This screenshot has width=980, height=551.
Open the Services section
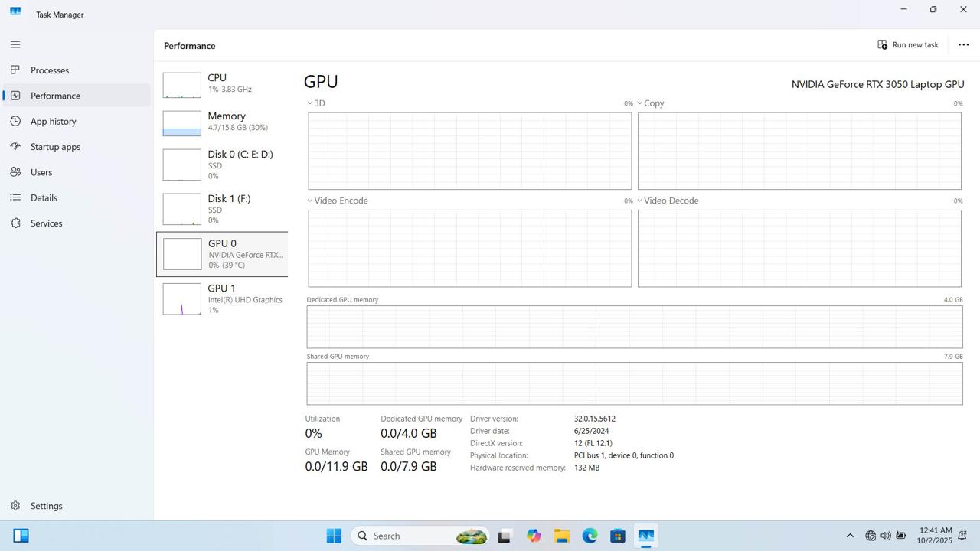pos(46,223)
